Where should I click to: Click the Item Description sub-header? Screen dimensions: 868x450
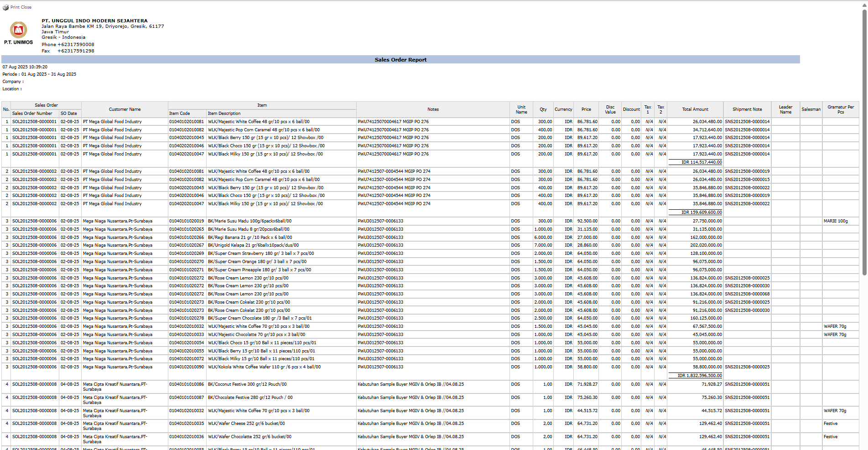224,114
